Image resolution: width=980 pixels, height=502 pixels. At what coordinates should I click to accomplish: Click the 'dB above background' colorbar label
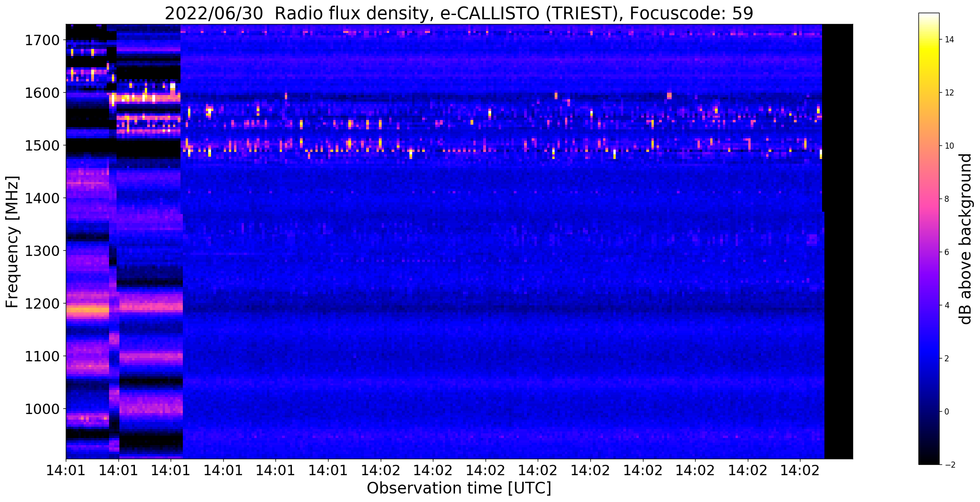[966, 239]
